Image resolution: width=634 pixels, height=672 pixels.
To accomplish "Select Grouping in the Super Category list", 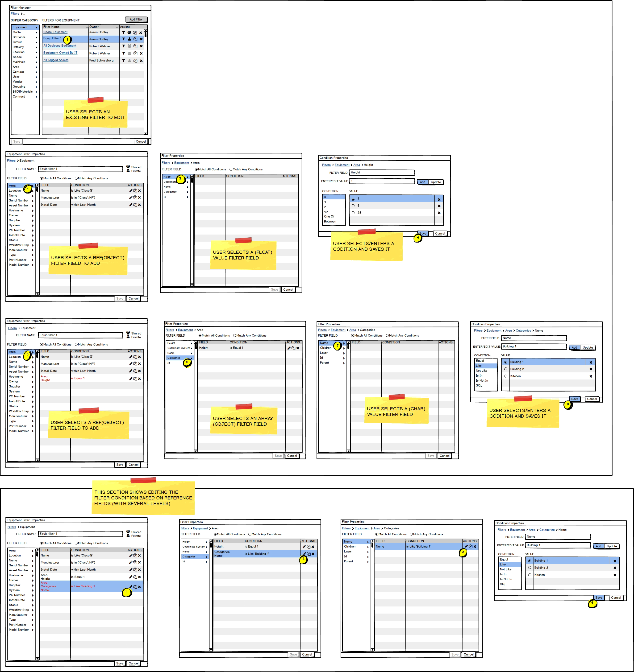I will [25, 87].
